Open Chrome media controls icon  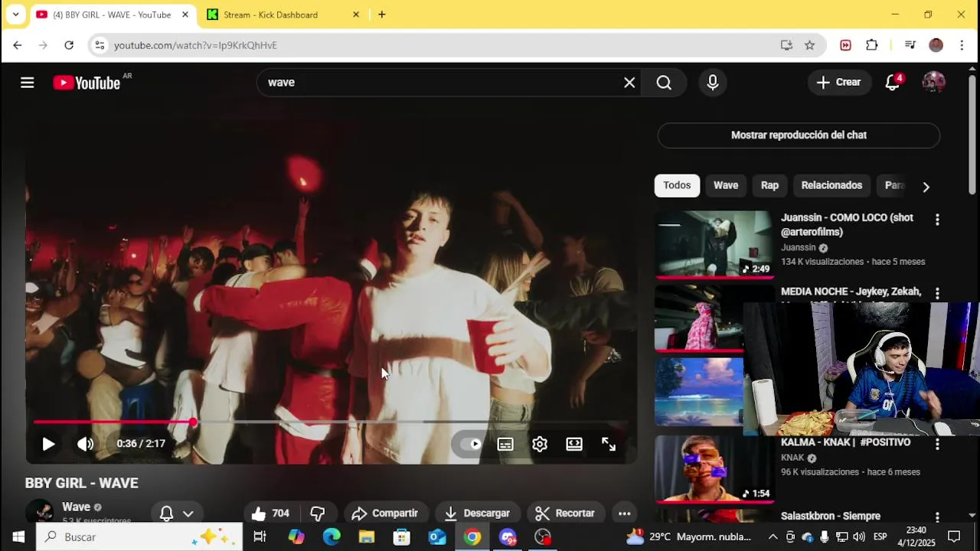[x=910, y=45]
